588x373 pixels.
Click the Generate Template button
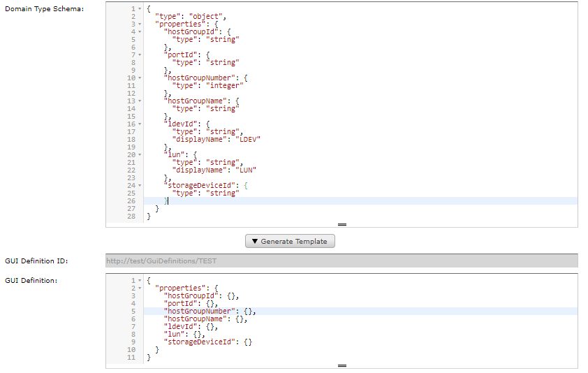pyautogui.click(x=290, y=241)
